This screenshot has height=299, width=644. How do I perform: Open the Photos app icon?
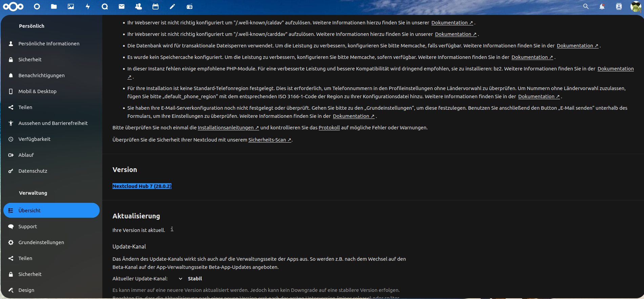point(71,6)
